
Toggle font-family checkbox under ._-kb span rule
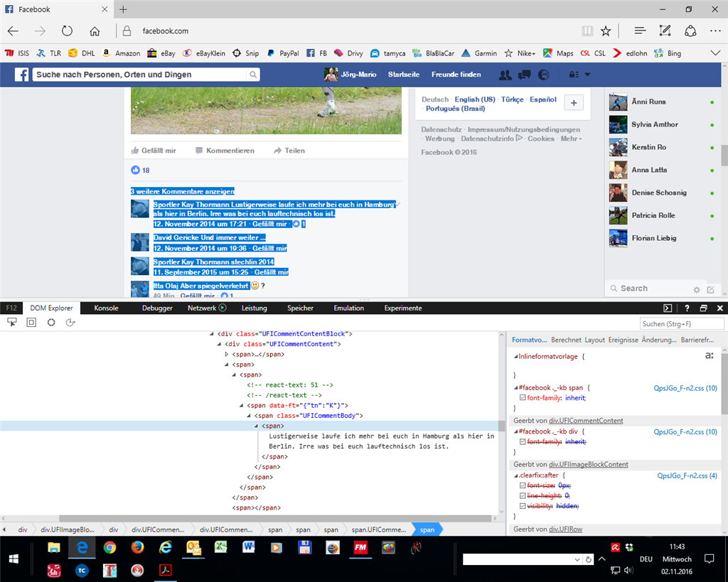pyautogui.click(x=523, y=398)
